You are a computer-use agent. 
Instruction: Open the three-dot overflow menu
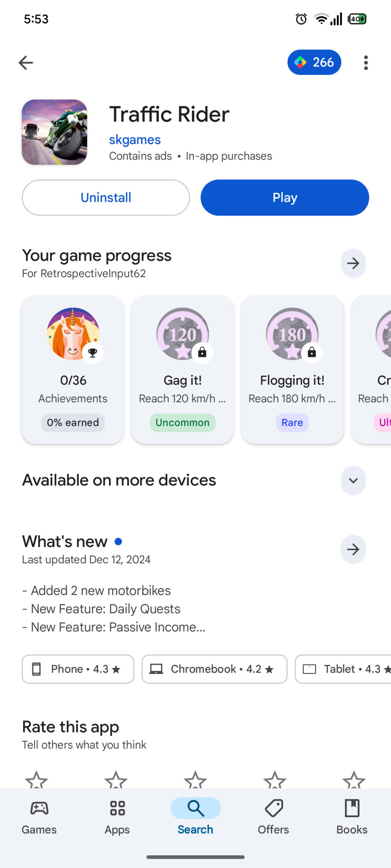(366, 63)
